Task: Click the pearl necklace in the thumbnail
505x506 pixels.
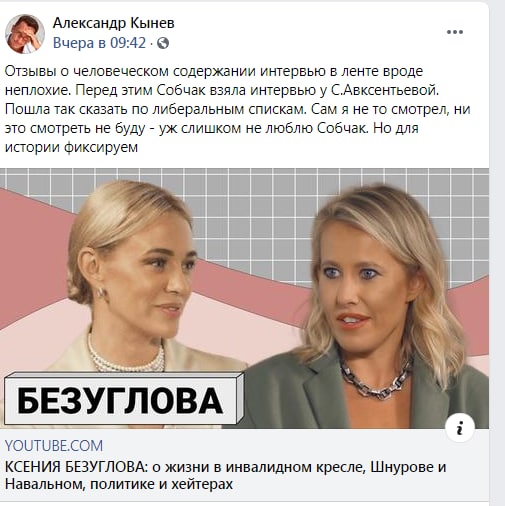Action: 127,355
